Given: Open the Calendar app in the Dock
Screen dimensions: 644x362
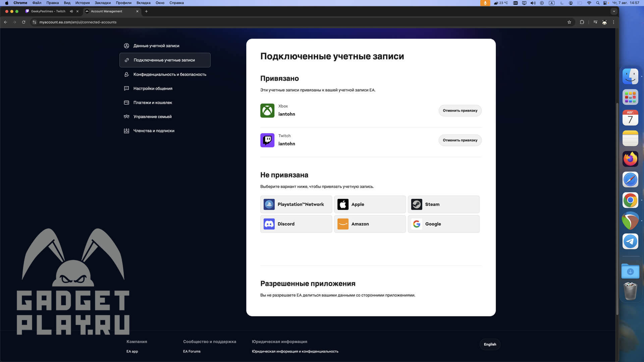Looking at the screenshot, I should [630, 118].
